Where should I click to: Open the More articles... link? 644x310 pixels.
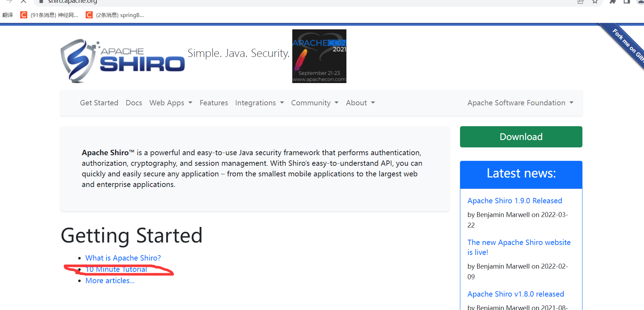110,281
